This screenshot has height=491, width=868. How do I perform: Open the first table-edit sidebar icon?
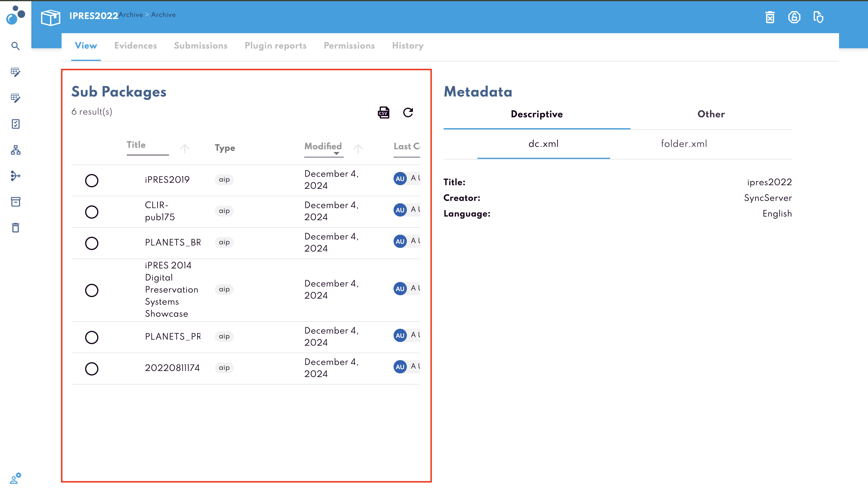(x=15, y=72)
